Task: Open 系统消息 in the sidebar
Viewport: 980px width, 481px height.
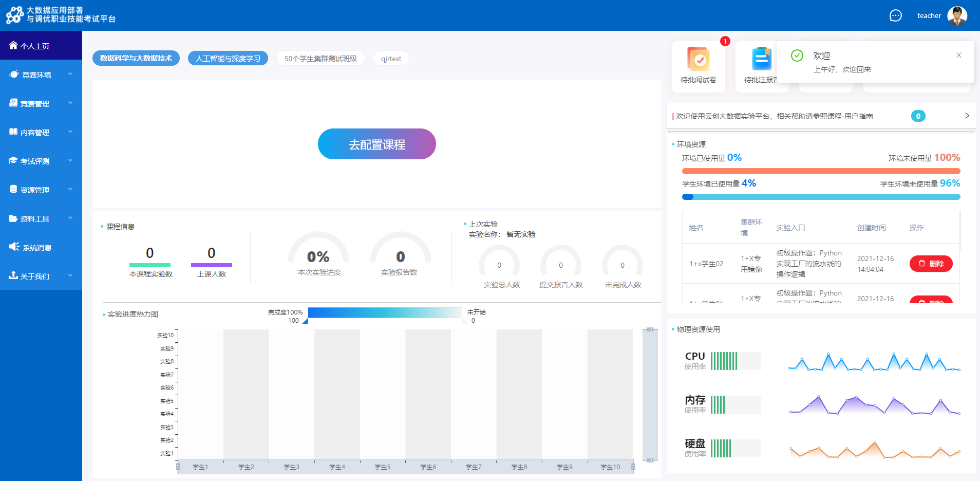Action: [x=37, y=247]
